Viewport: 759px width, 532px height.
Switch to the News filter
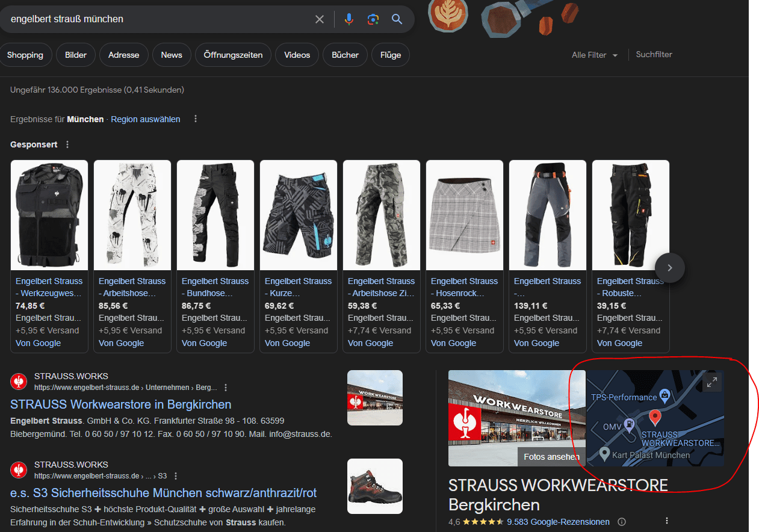(172, 55)
